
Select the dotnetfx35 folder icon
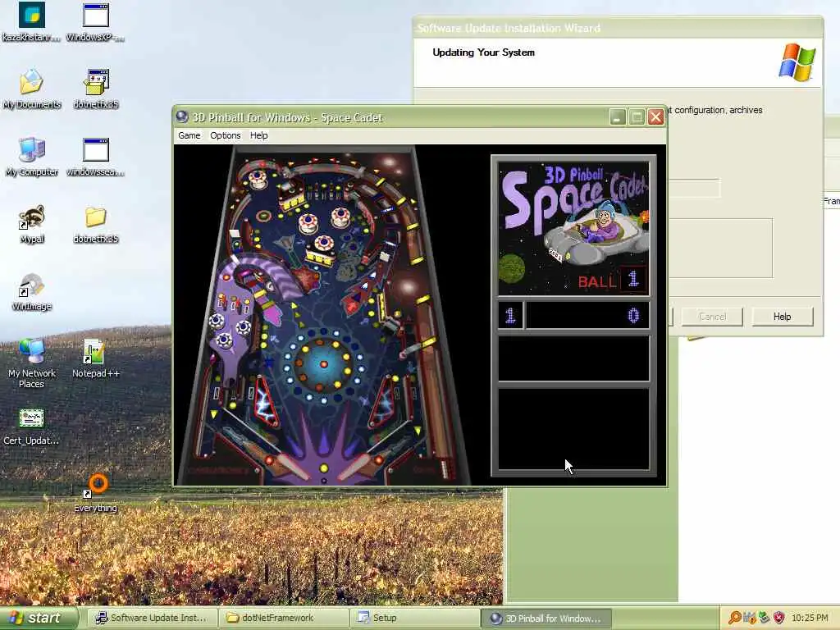tap(96, 225)
